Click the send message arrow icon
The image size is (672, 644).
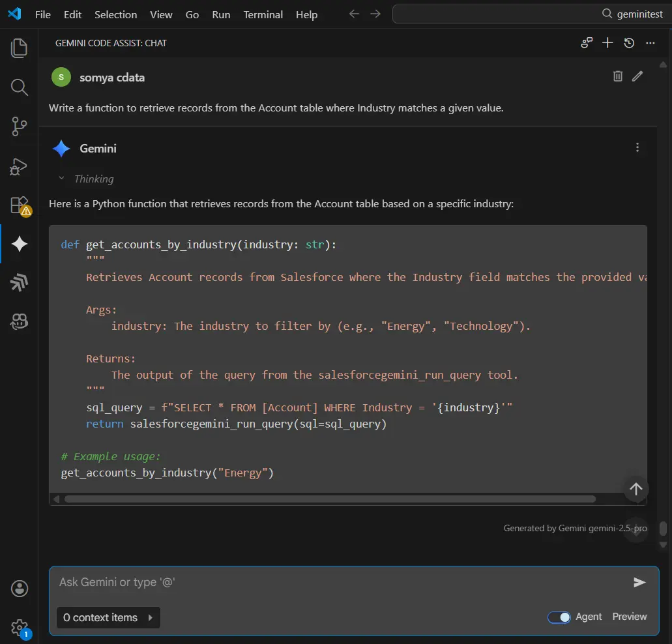(x=639, y=582)
